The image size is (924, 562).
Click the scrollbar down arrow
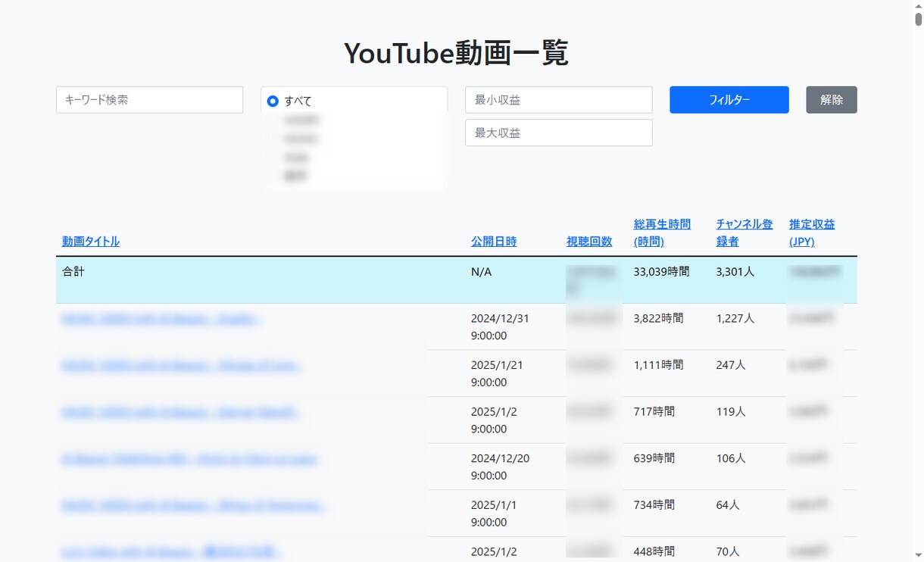click(x=918, y=556)
